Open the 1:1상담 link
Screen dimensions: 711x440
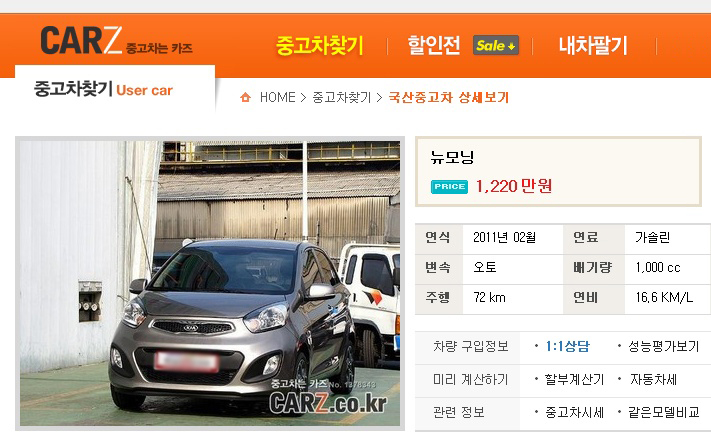568,347
